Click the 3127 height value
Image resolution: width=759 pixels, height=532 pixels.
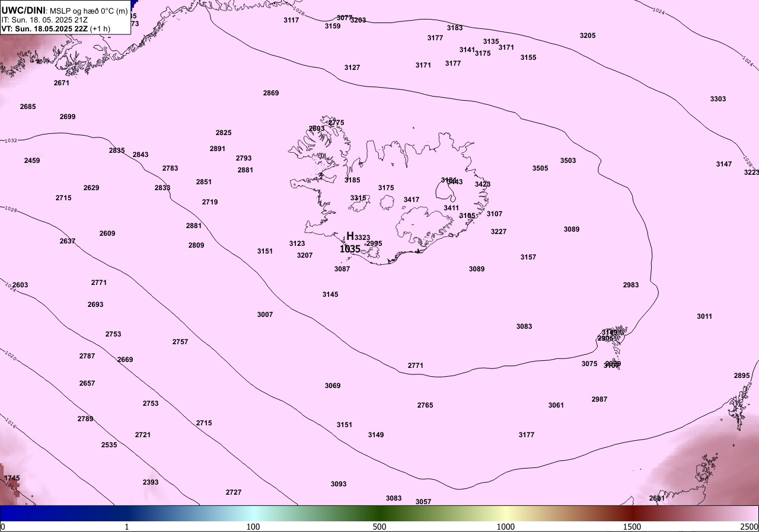[352, 68]
